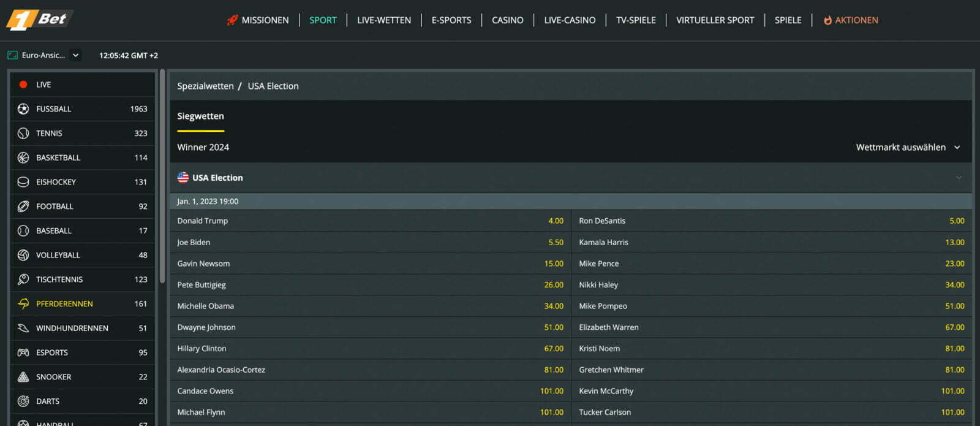Image resolution: width=980 pixels, height=426 pixels.
Task: Click the sports sidebar scrollbar
Action: [x=162, y=177]
